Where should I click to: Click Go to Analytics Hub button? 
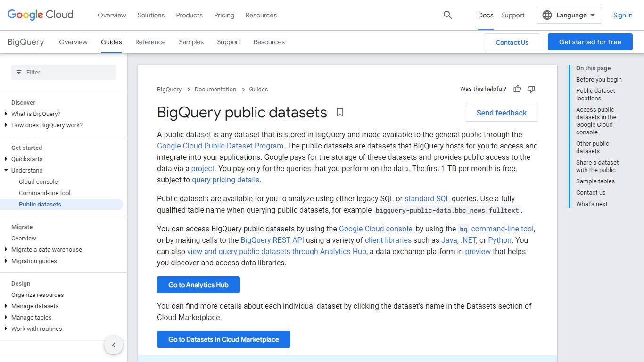pyautogui.click(x=198, y=285)
